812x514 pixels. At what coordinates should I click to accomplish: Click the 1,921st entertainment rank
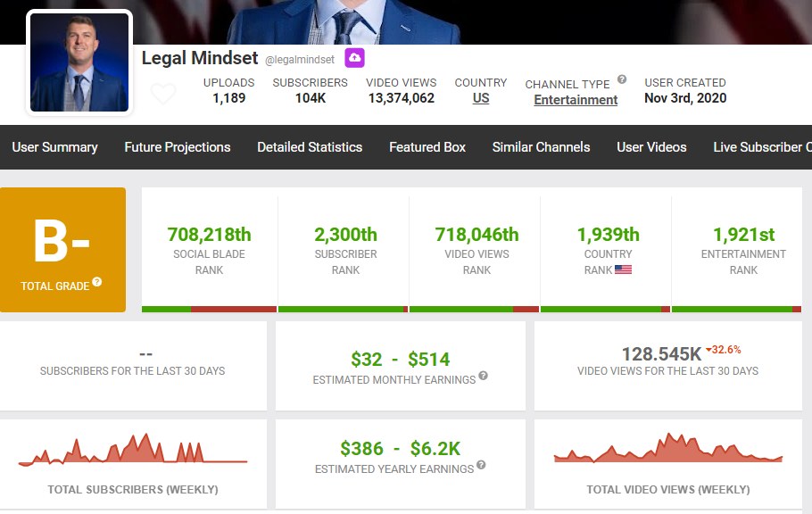(x=743, y=235)
